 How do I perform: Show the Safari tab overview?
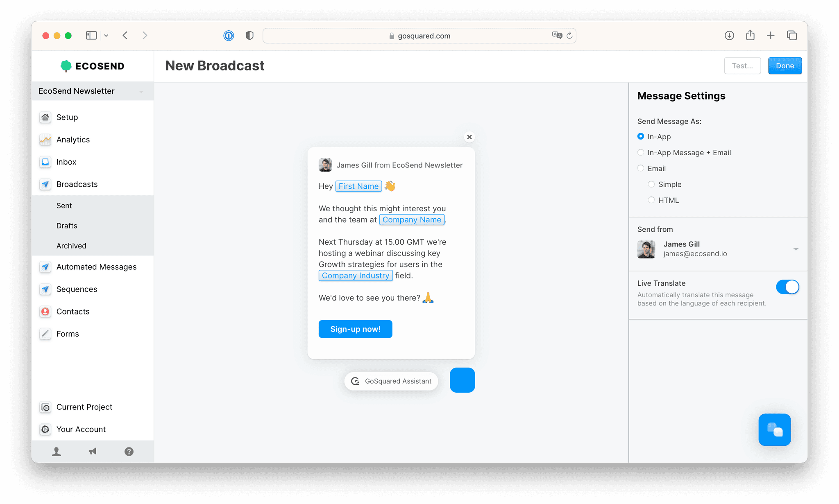[x=792, y=36]
